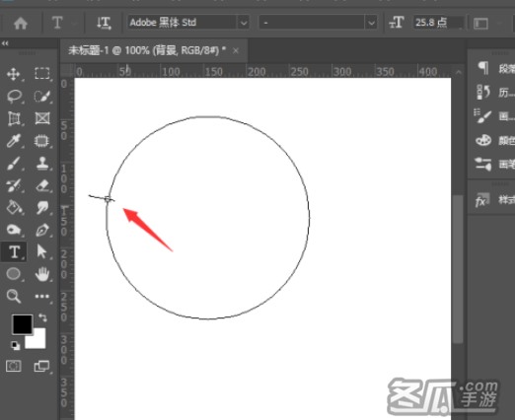Select the Rectangular Marquee tool
Image resolution: width=515 pixels, height=420 pixels.
coord(42,73)
